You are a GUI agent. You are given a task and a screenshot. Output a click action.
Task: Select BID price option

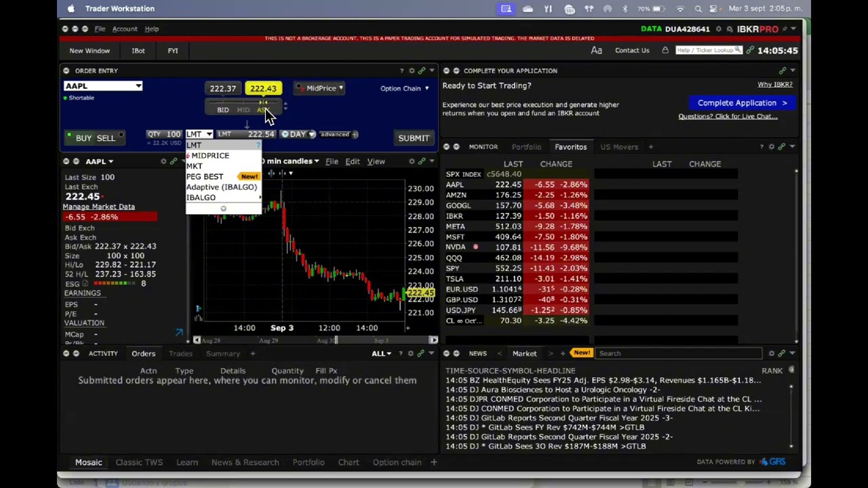(222, 110)
